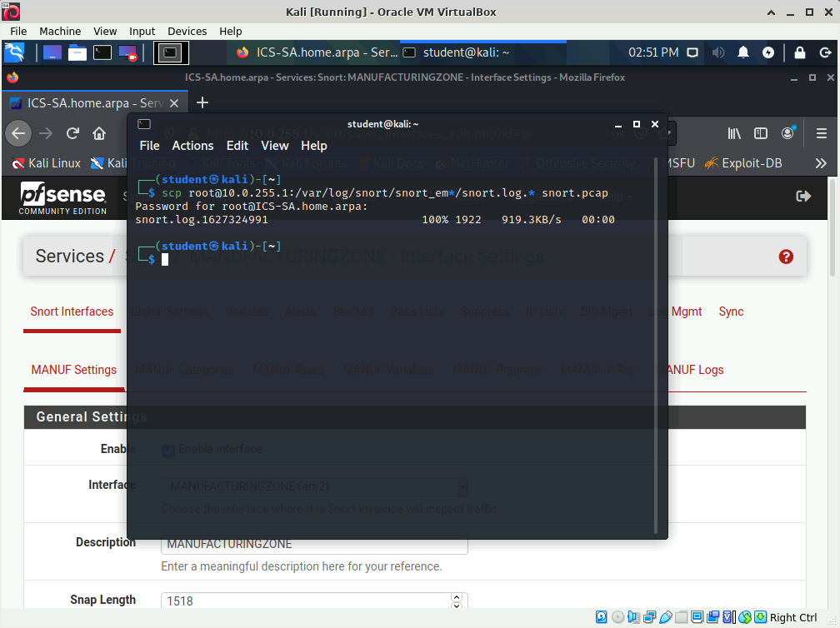
Task: Go forward in Firefox
Action: 46,133
